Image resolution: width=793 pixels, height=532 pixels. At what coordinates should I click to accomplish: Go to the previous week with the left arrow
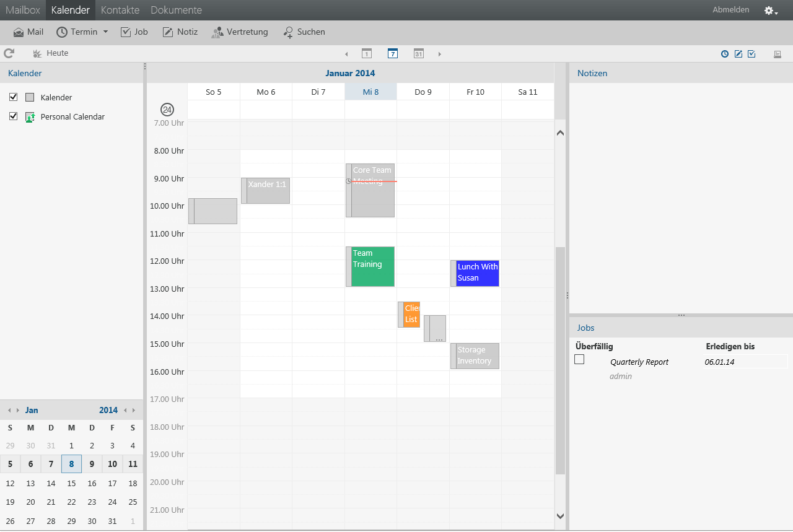tap(346, 54)
